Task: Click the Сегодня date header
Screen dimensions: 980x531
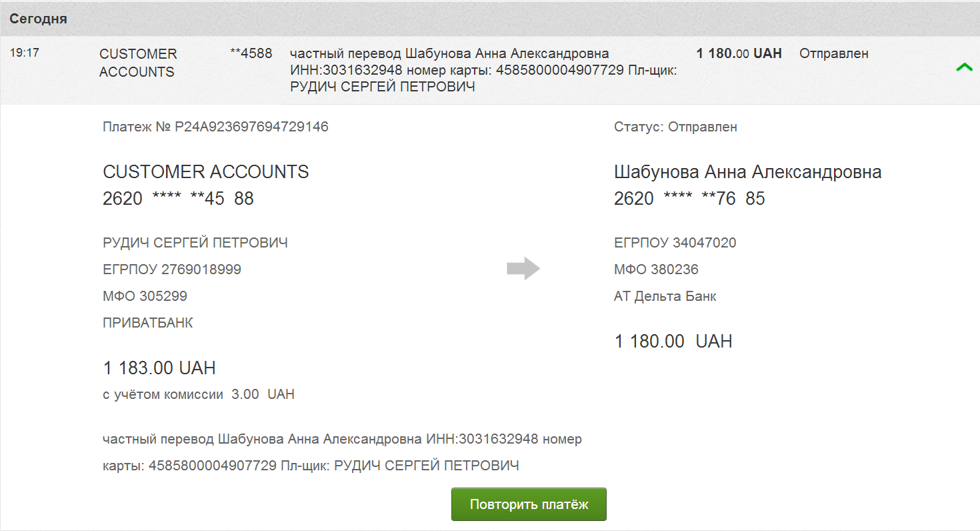Action: 38,19
